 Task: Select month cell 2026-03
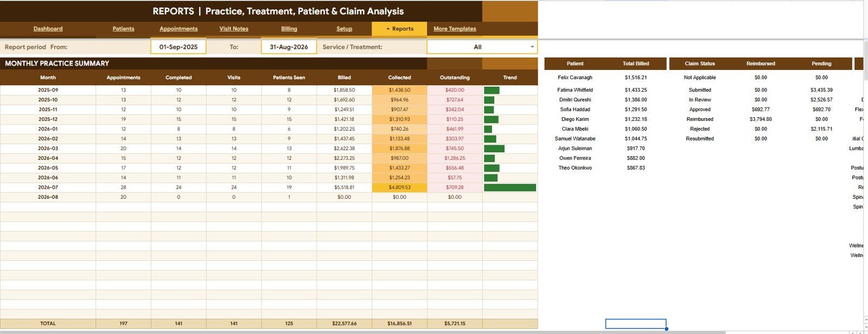(x=48, y=149)
